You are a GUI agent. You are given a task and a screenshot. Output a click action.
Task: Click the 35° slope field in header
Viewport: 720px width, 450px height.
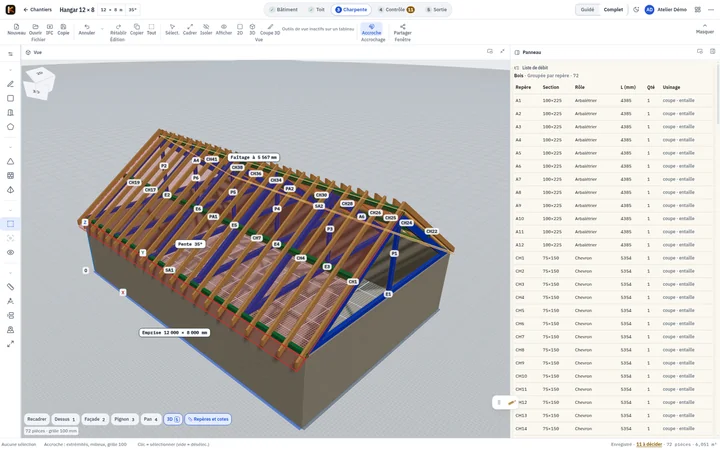click(133, 10)
